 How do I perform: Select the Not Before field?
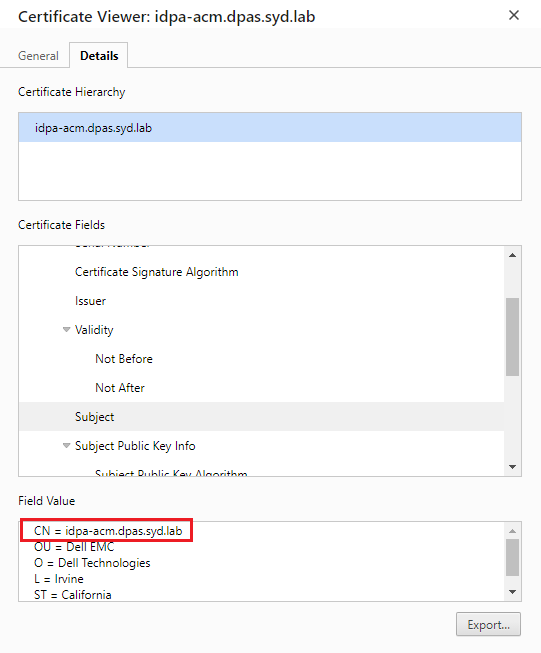coord(261,359)
